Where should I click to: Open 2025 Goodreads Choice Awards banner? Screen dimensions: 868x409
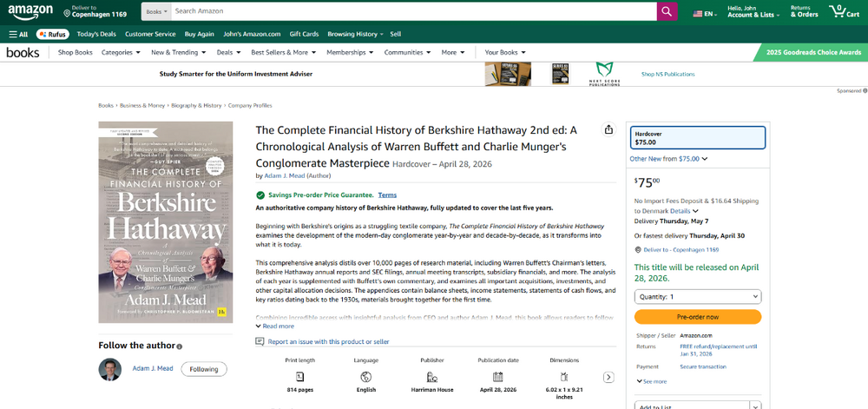click(x=812, y=53)
